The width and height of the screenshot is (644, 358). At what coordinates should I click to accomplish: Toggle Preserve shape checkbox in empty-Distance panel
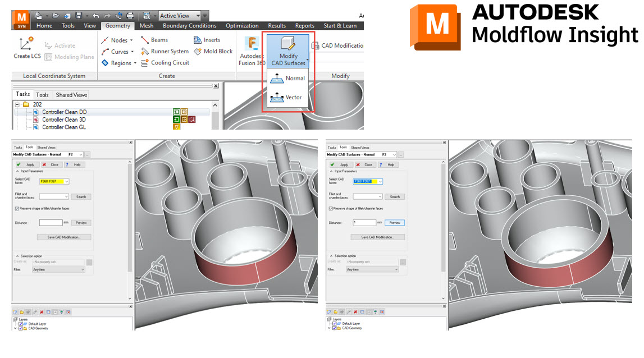click(x=17, y=209)
